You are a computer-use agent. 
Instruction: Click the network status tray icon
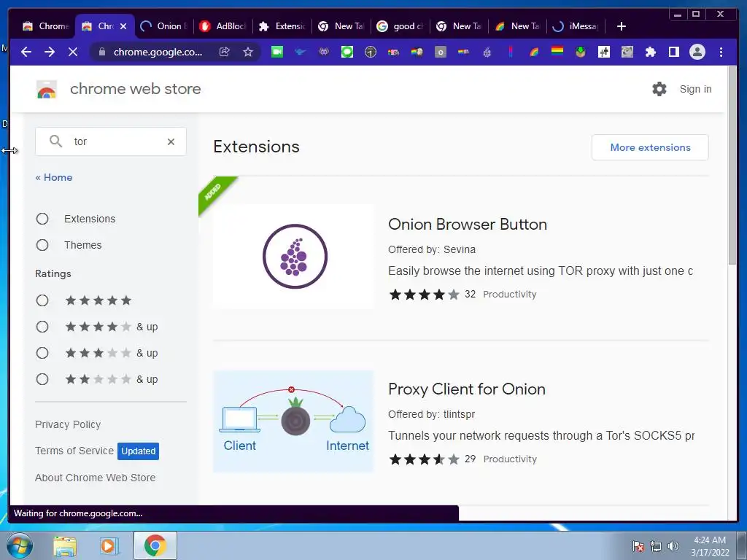656,546
